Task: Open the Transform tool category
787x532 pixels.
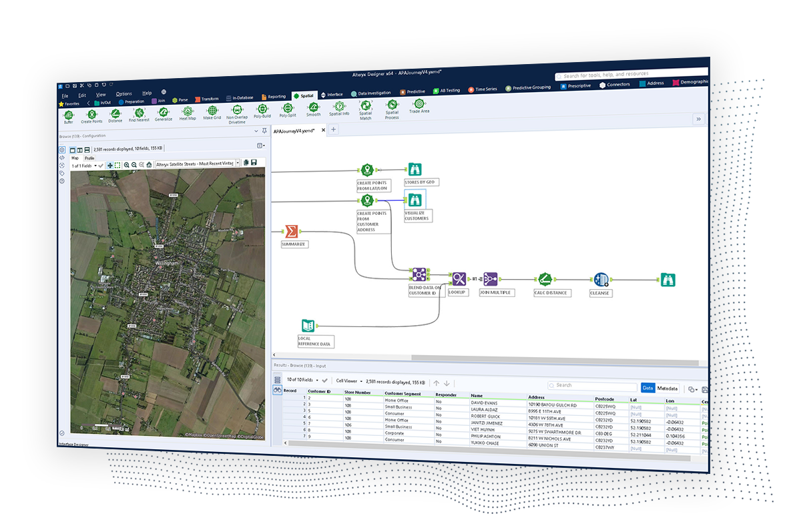Action: (x=207, y=99)
